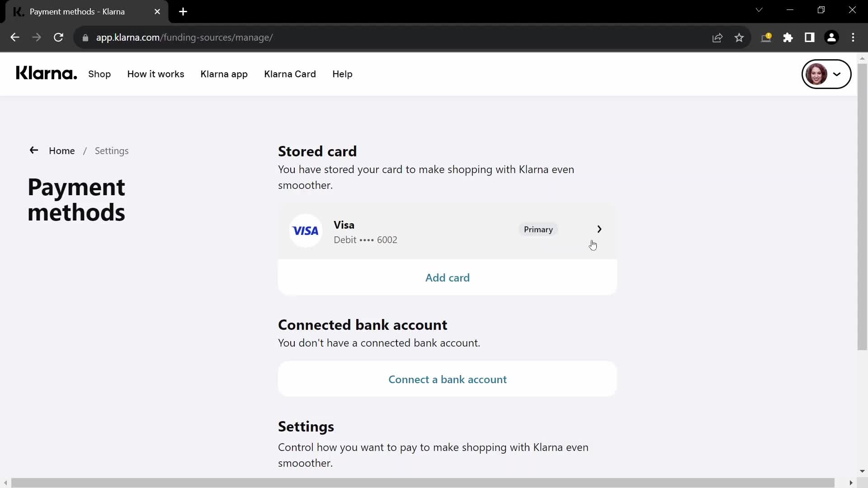Click Debit •••• 6002 text
Image resolution: width=868 pixels, height=488 pixels.
point(365,240)
